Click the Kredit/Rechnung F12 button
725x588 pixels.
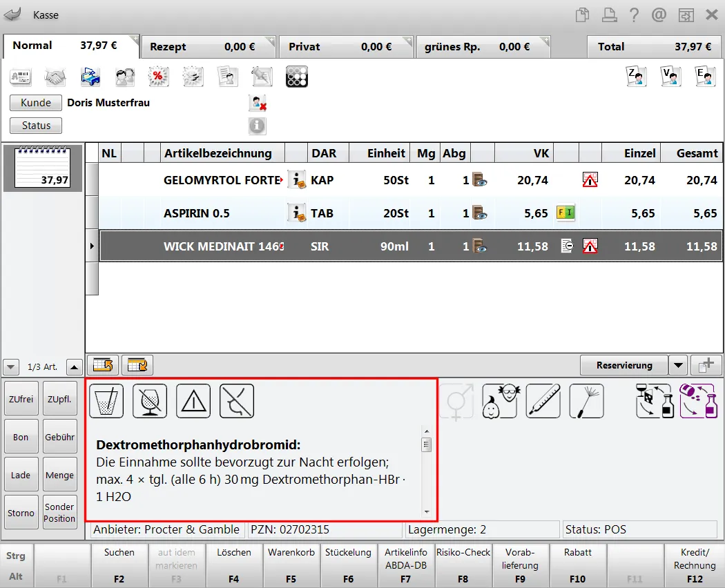tap(695, 565)
